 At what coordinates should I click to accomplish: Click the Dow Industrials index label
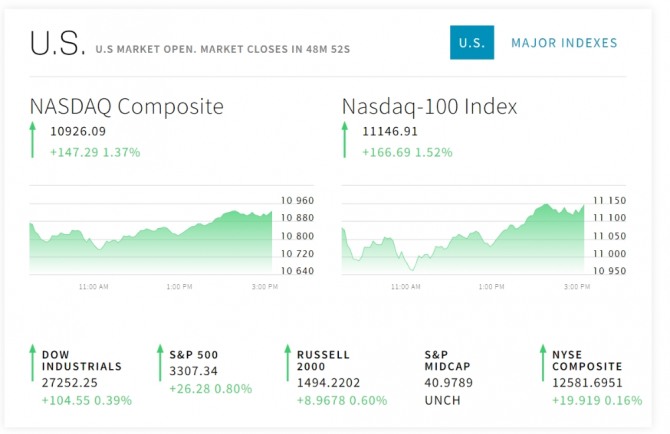point(81,360)
